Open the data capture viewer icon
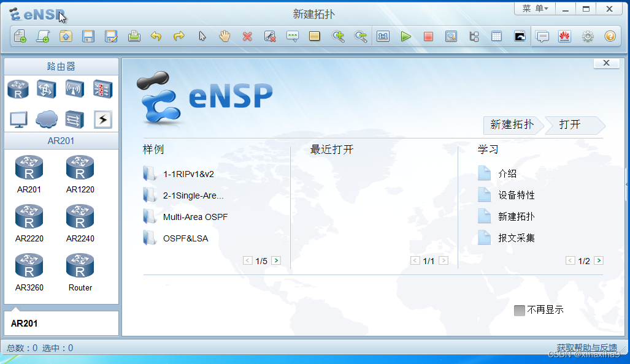 451,36
